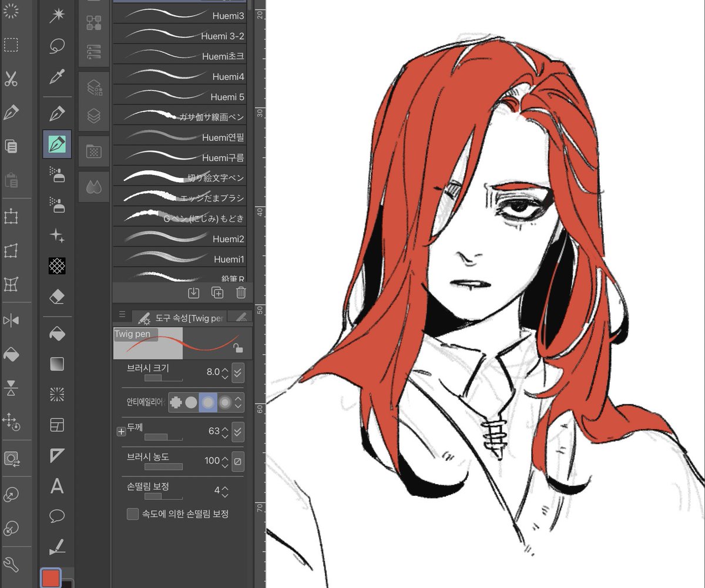The width and height of the screenshot is (705, 588).
Task: Open 브러시 농도 dynamics settings button
Action: point(237,462)
